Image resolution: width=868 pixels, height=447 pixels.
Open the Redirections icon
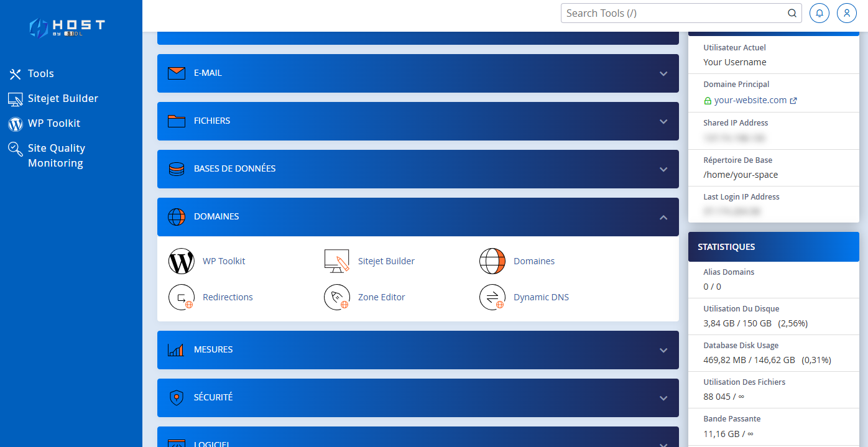pyautogui.click(x=182, y=297)
